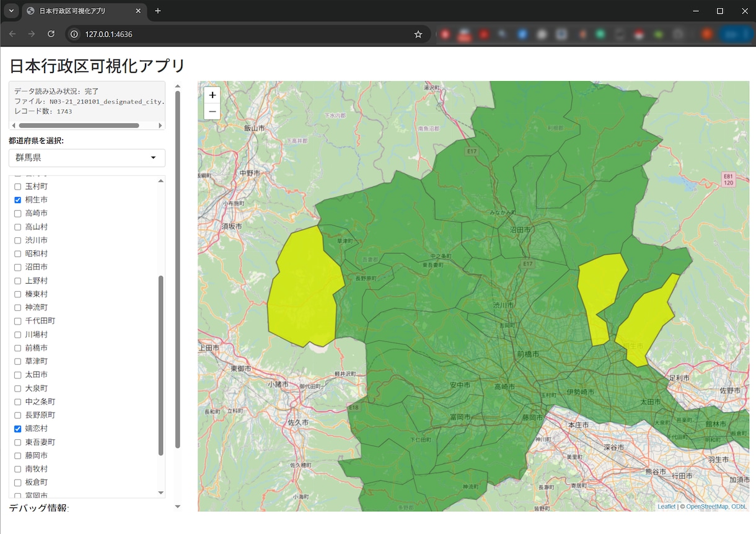The image size is (756, 534).
Task: Open the tab search dropdown arrow
Action: coord(11,11)
